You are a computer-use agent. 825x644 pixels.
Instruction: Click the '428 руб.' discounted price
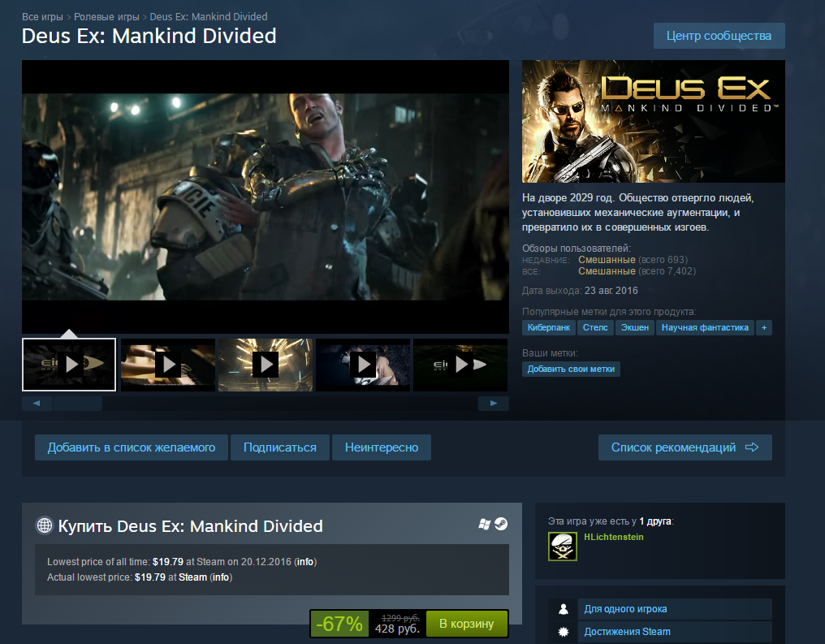(x=397, y=629)
